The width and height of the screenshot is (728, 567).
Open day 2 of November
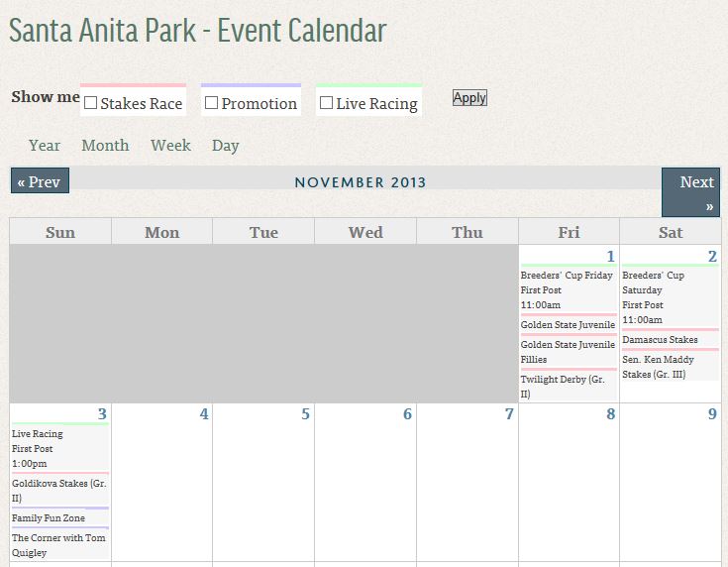[x=712, y=256]
